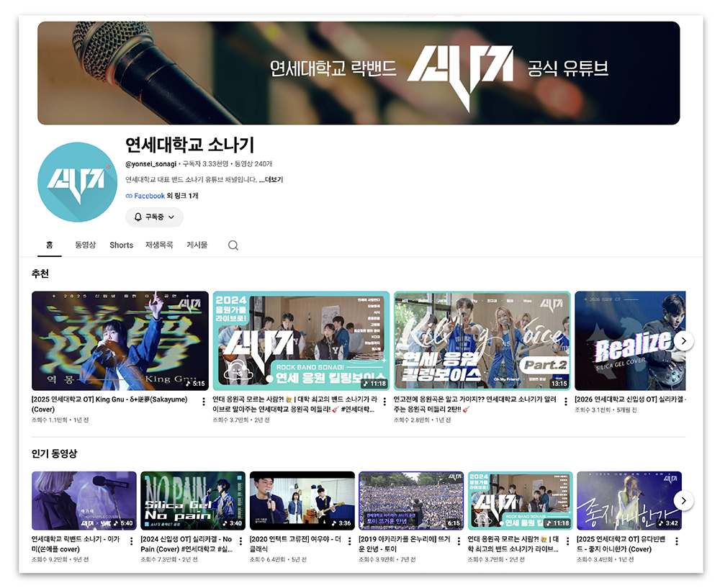720x588 pixels.
Task: Open the Shorts tab
Action: (121, 245)
